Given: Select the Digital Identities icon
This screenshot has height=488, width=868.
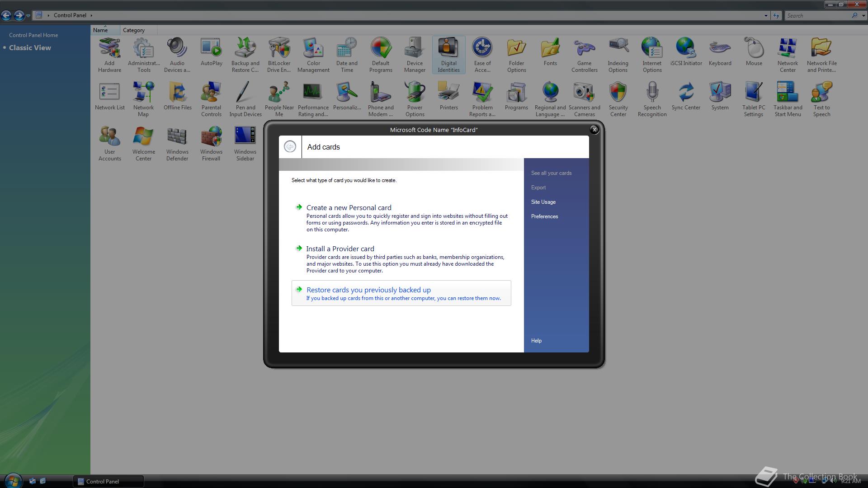Looking at the screenshot, I should [448, 55].
